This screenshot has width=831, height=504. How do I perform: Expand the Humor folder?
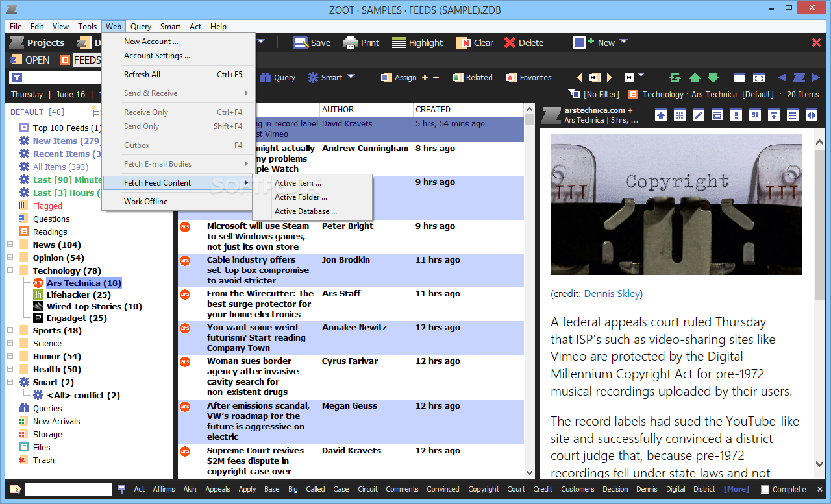10,356
